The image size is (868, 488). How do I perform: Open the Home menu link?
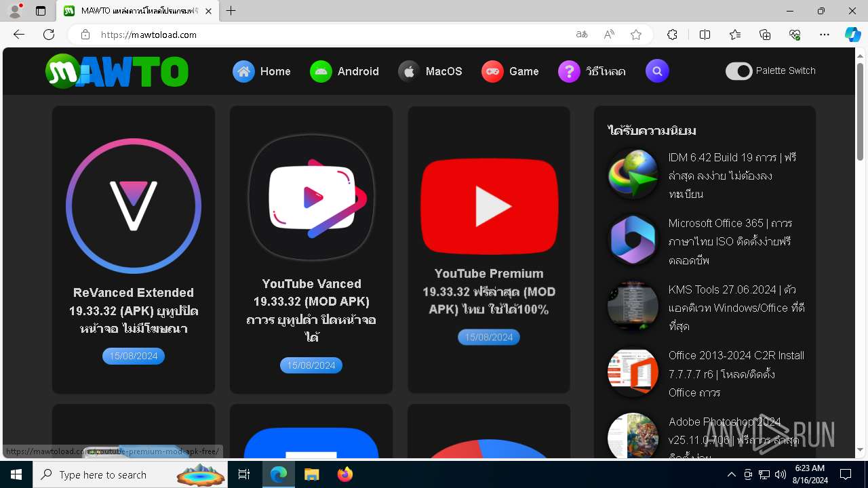(275, 71)
